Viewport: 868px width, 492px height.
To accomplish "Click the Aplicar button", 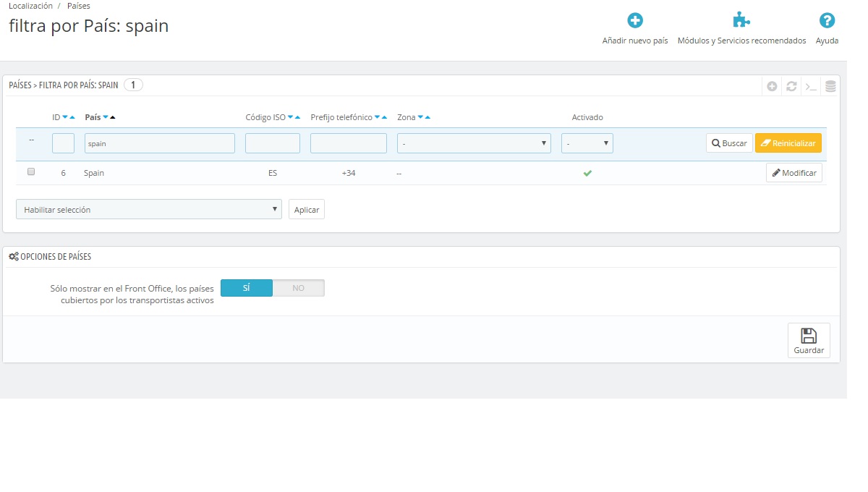I will tap(307, 209).
